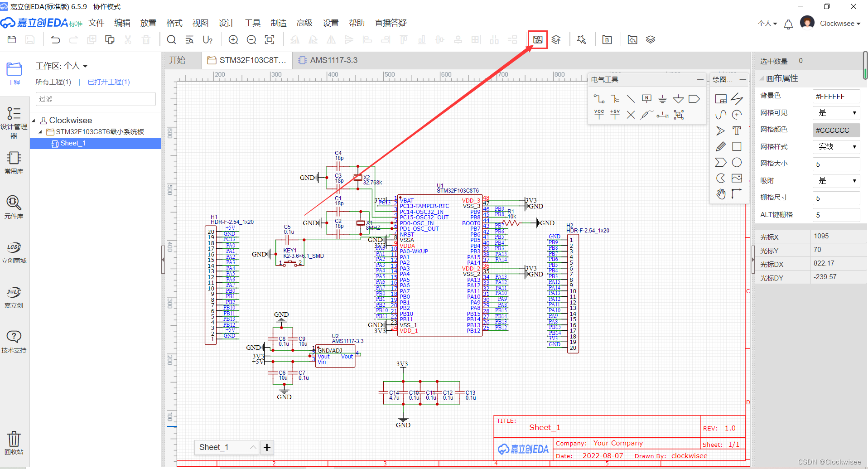This screenshot has height=469, width=868.
Task: Open the 设计 menu
Action: (227, 23)
